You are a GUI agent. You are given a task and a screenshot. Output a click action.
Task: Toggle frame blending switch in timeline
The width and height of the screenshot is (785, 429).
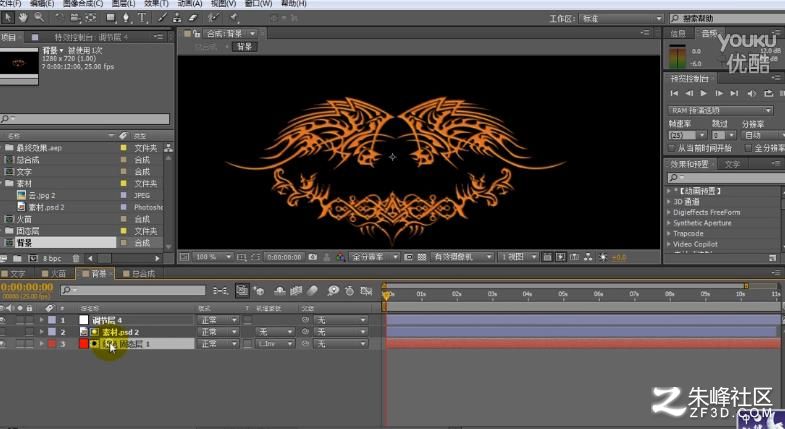(296, 290)
